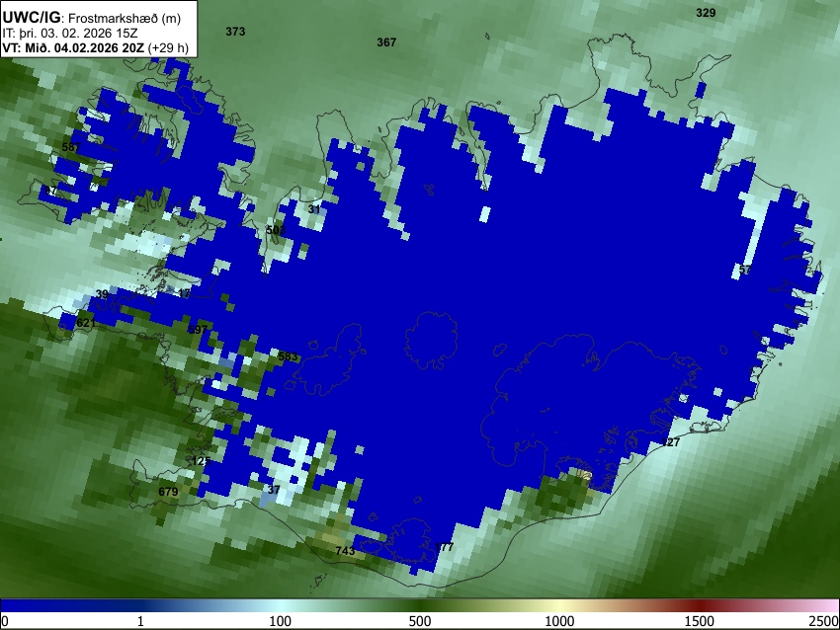Click the dark red section of the color scale
The height and width of the screenshot is (630, 840).
(699, 606)
